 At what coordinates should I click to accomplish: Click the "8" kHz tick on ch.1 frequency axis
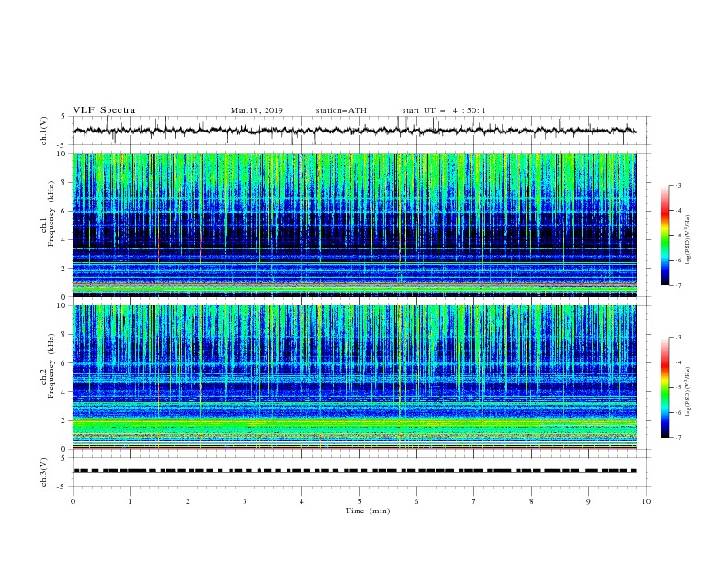[64, 182]
